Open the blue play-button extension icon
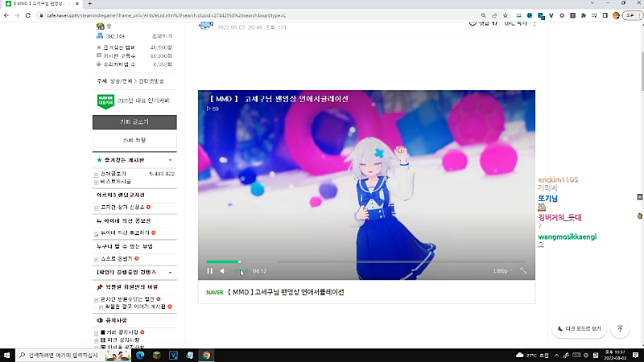 pos(530,15)
